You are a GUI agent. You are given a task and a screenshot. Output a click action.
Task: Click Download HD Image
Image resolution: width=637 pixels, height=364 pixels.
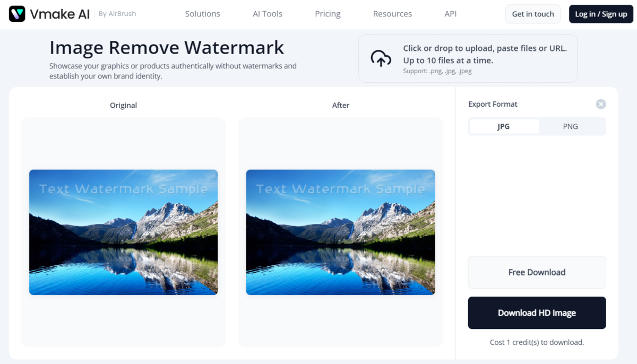537,313
